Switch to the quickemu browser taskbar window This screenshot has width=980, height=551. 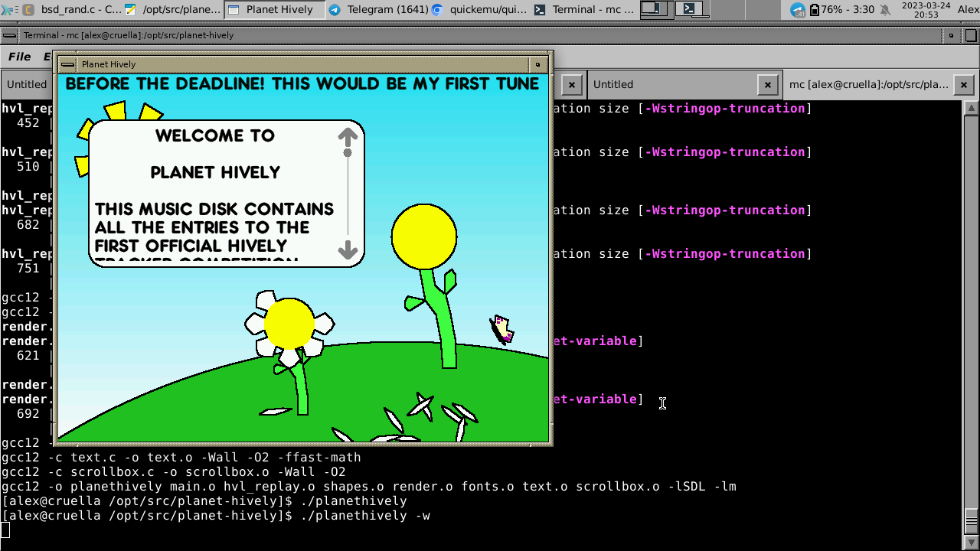480,9
